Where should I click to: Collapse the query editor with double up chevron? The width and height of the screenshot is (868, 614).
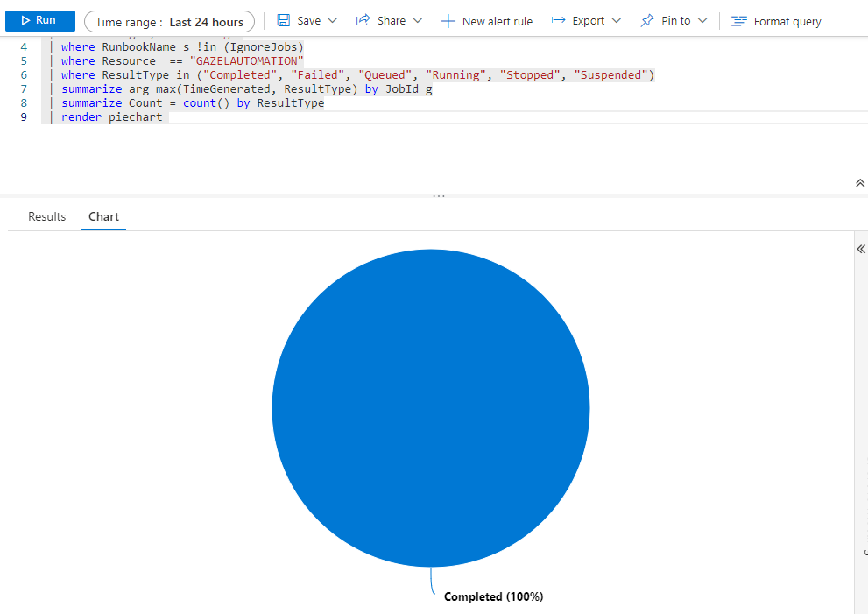[x=860, y=183]
